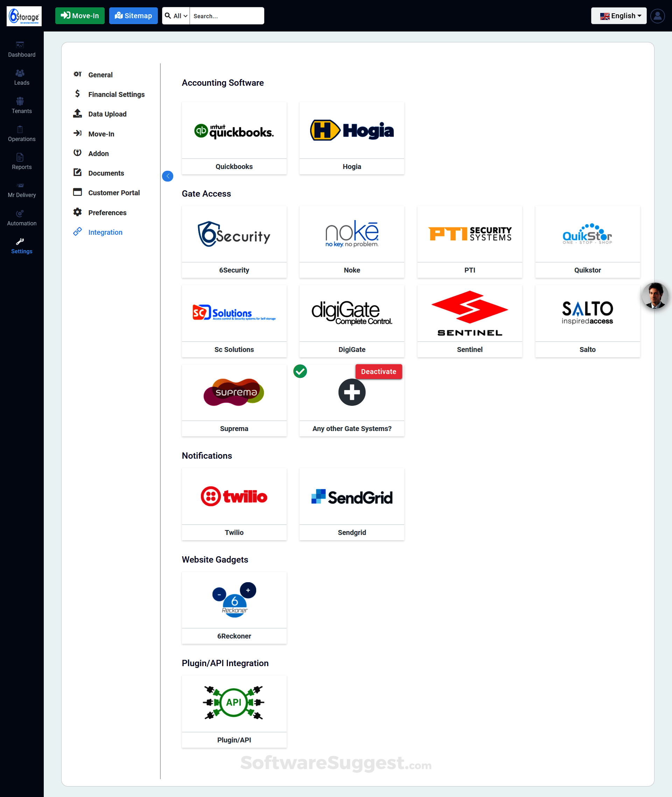
Task: Open General settings menu item
Action: [x=100, y=75]
